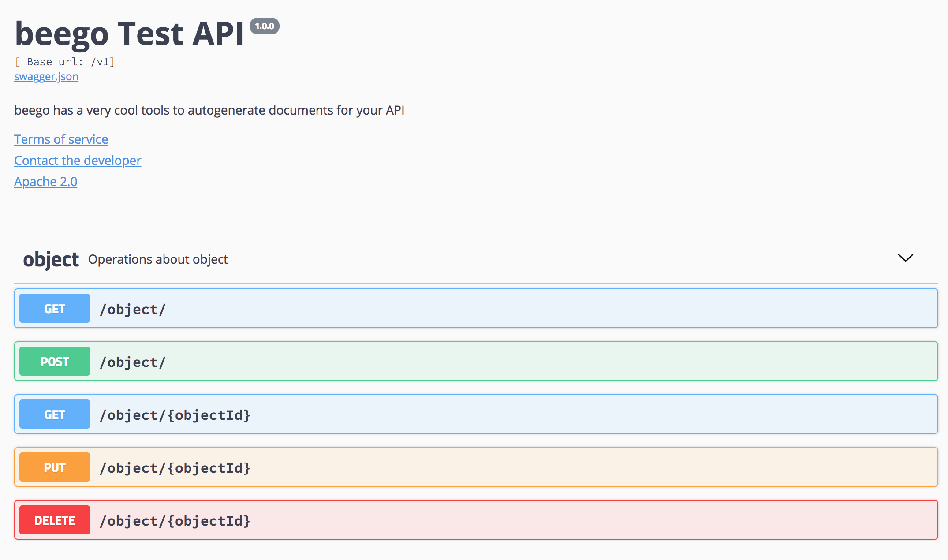Viewport: 948px width, 560px height.
Task: Click GET badge for /object/{objectId}
Action: pyautogui.click(x=55, y=414)
